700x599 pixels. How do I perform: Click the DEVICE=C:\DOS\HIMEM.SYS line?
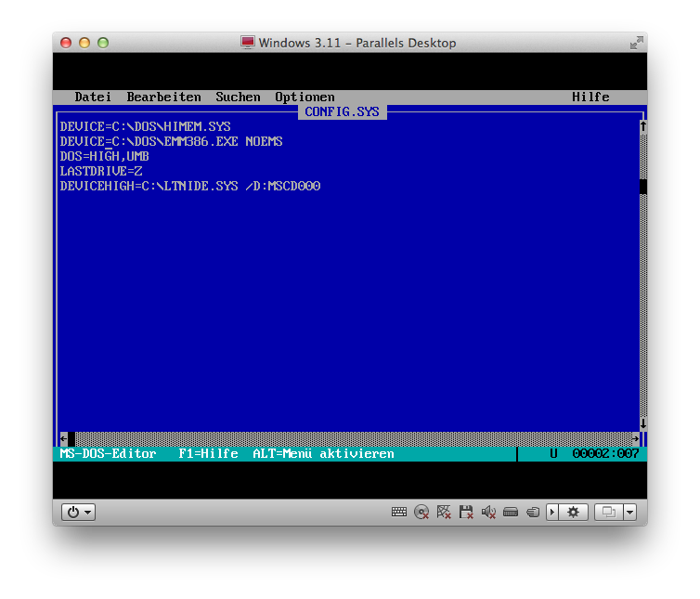145,127
